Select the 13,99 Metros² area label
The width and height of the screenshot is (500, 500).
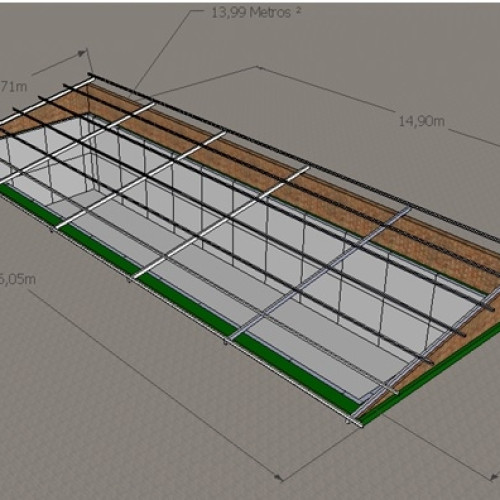pos(256,12)
